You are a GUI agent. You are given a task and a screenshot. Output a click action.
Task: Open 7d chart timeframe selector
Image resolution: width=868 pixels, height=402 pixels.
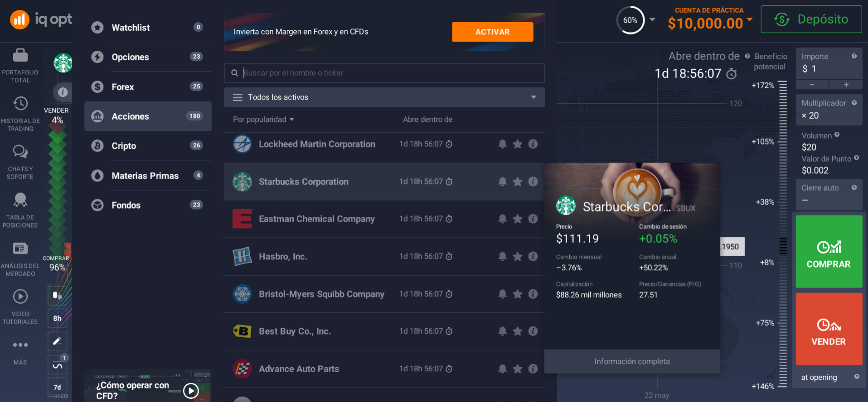[x=57, y=388]
